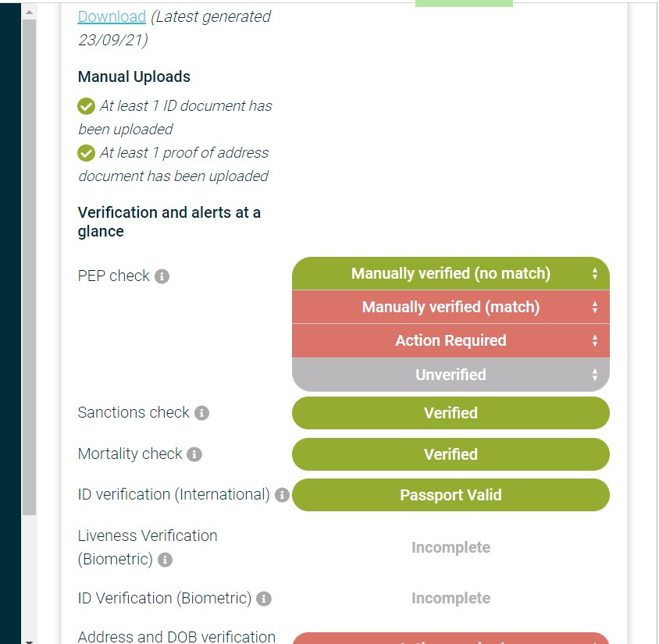Click info icon next to PEP check
Viewport: 659px width, 644px height.
point(162,276)
